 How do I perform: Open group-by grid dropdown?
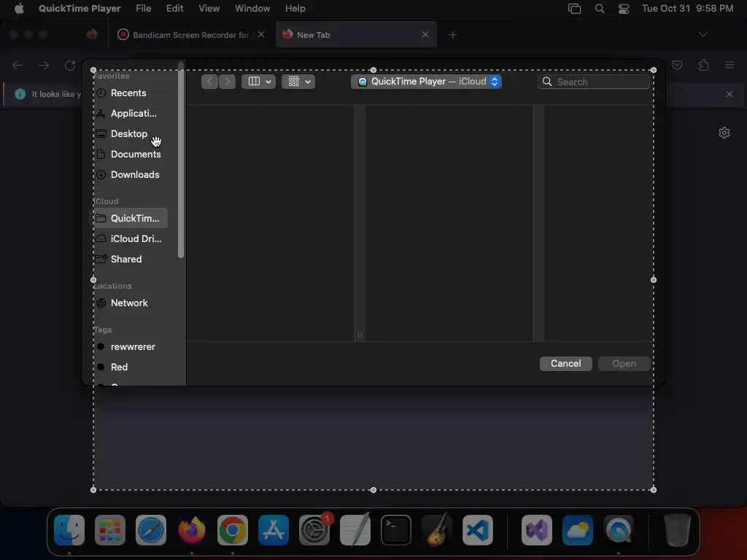click(298, 82)
